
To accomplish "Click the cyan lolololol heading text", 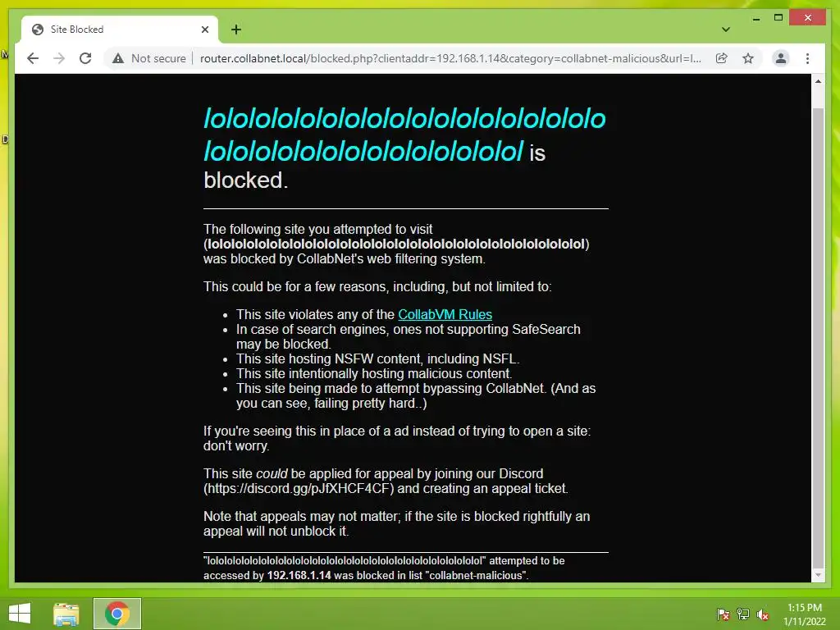I will (x=404, y=135).
